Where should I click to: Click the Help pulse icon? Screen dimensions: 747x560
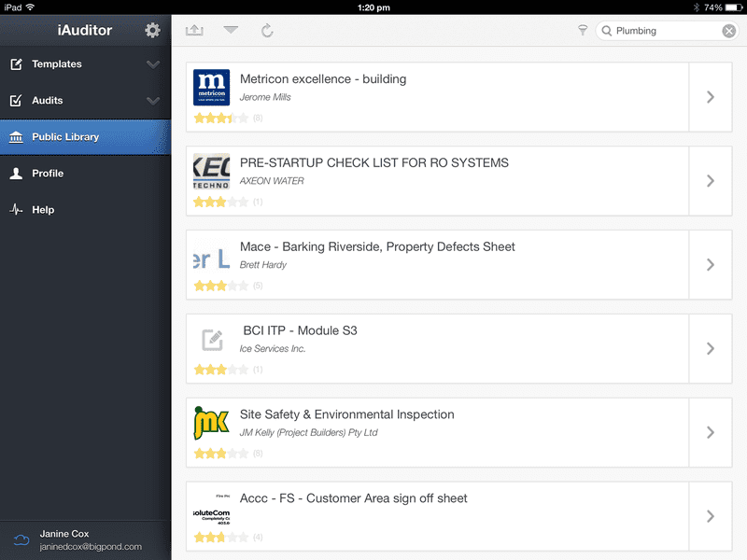16,209
